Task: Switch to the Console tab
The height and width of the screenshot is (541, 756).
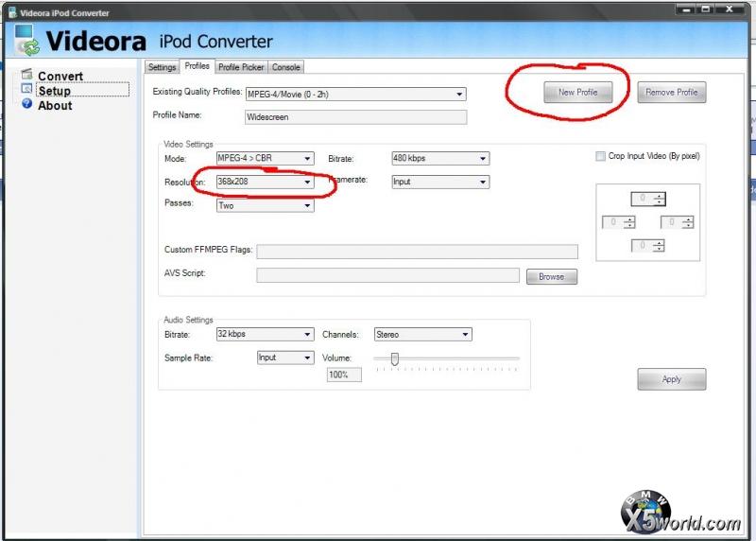Action: click(x=286, y=67)
